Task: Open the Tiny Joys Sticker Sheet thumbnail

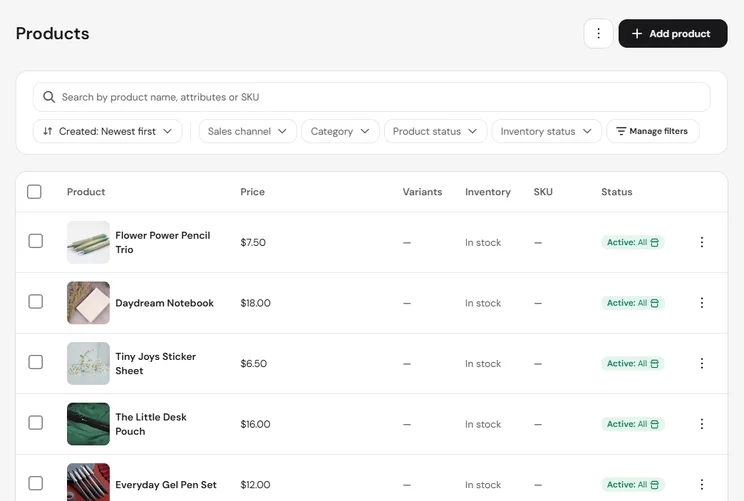Action: [88, 363]
